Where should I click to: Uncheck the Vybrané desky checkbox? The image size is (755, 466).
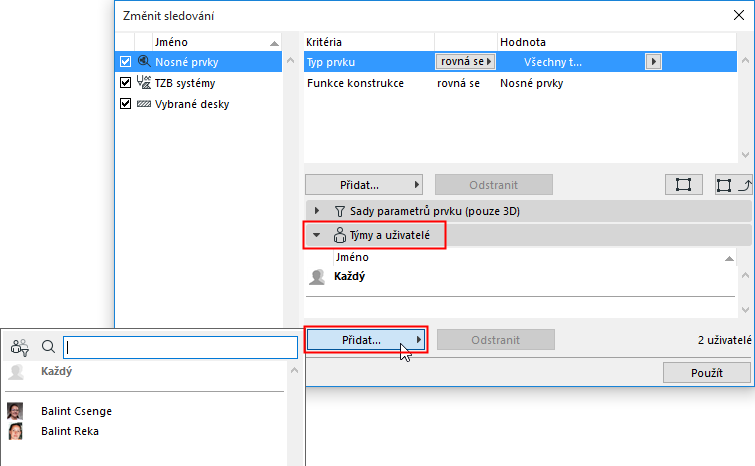point(125,104)
